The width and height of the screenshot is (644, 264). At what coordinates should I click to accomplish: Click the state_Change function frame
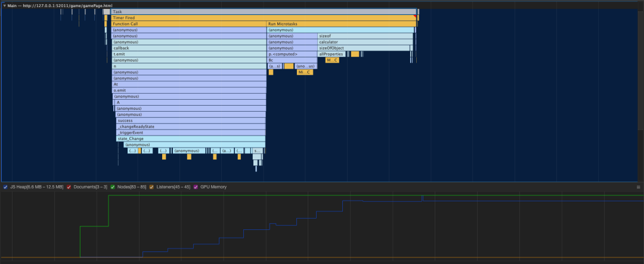point(190,139)
